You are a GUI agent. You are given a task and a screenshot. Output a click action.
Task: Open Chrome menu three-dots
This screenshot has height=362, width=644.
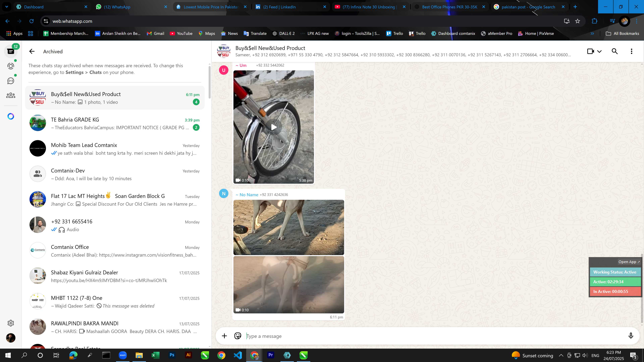click(637, 21)
